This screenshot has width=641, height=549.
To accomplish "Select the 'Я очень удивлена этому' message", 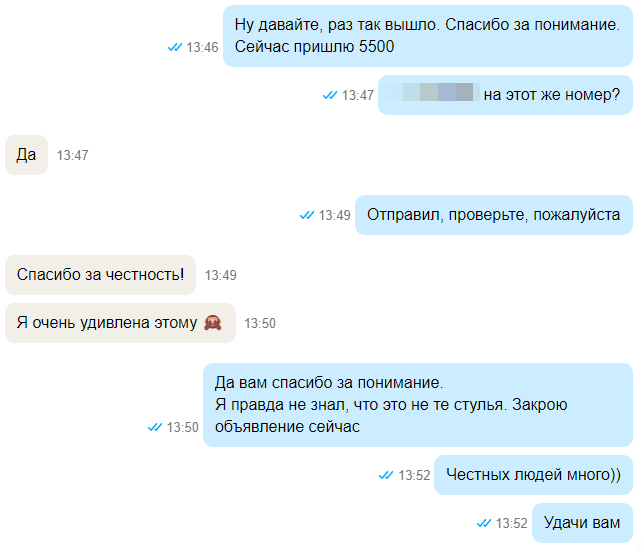I will (x=120, y=323).
